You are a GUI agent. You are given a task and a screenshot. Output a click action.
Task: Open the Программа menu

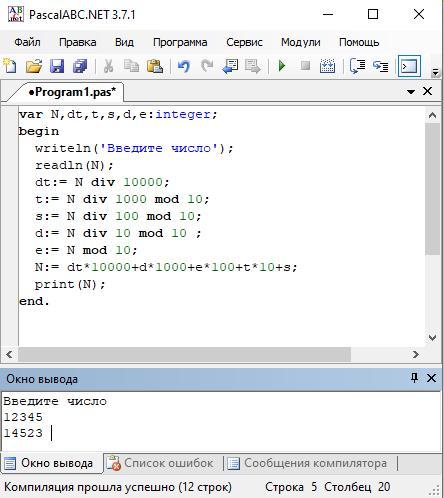tap(180, 42)
